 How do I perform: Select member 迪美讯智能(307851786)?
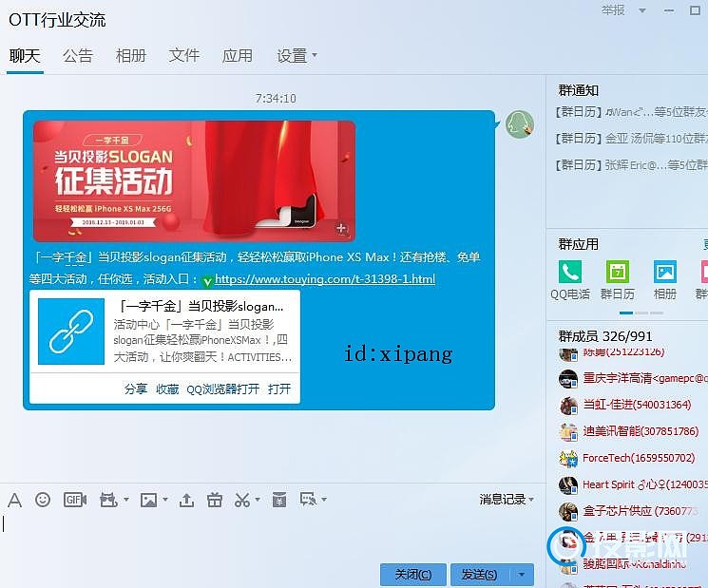[x=632, y=432]
